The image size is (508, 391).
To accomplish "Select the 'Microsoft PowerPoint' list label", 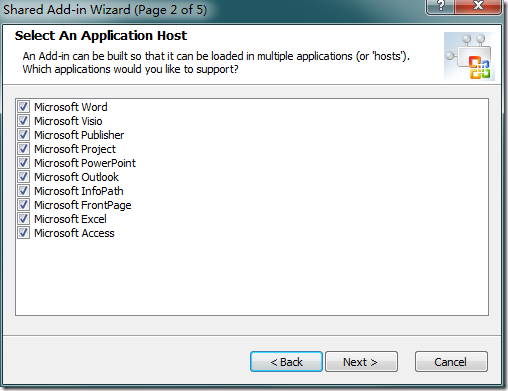I will click(85, 163).
